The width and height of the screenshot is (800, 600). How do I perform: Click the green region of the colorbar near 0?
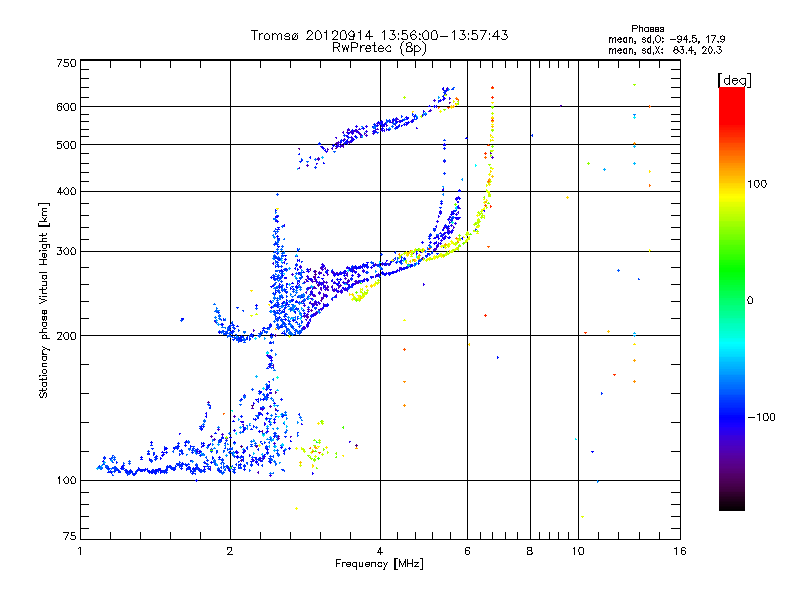732,300
